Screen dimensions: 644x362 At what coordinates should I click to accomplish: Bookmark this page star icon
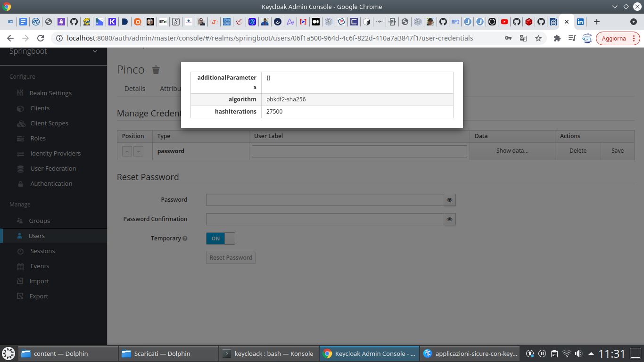538,38
